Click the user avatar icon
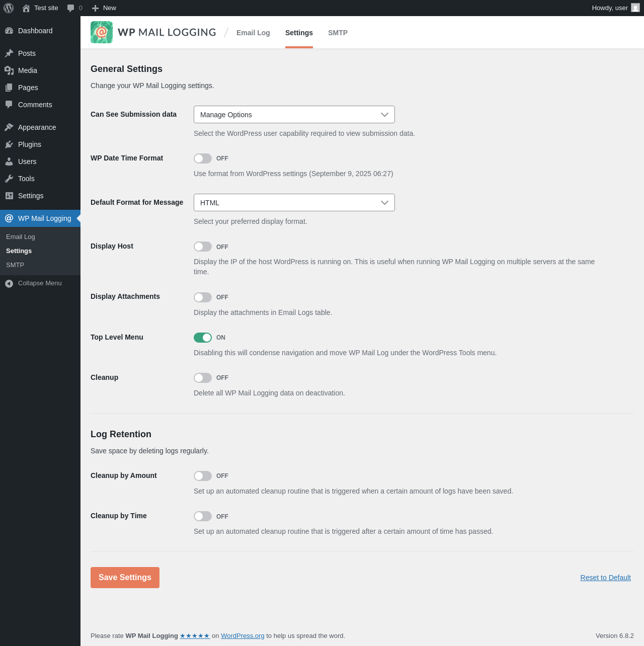 (635, 8)
